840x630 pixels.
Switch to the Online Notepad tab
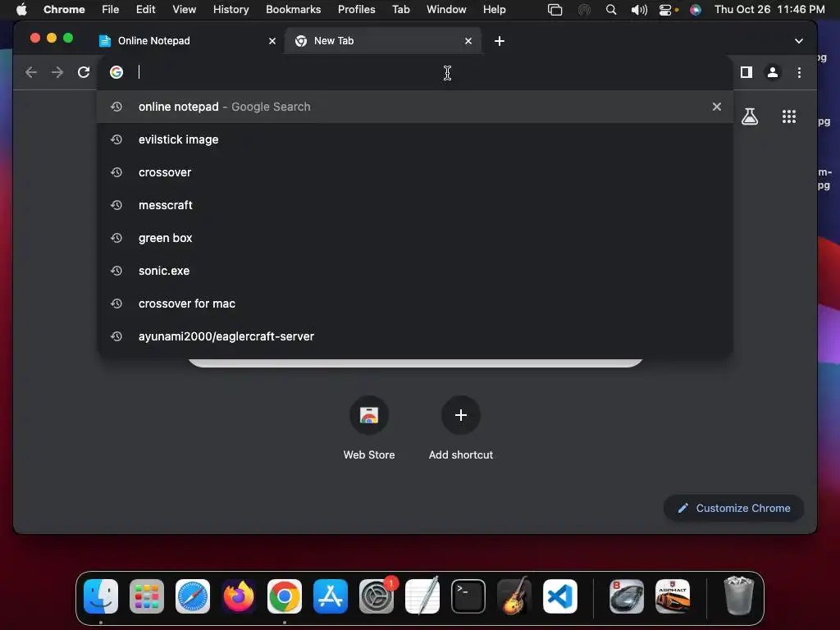coord(187,41)
